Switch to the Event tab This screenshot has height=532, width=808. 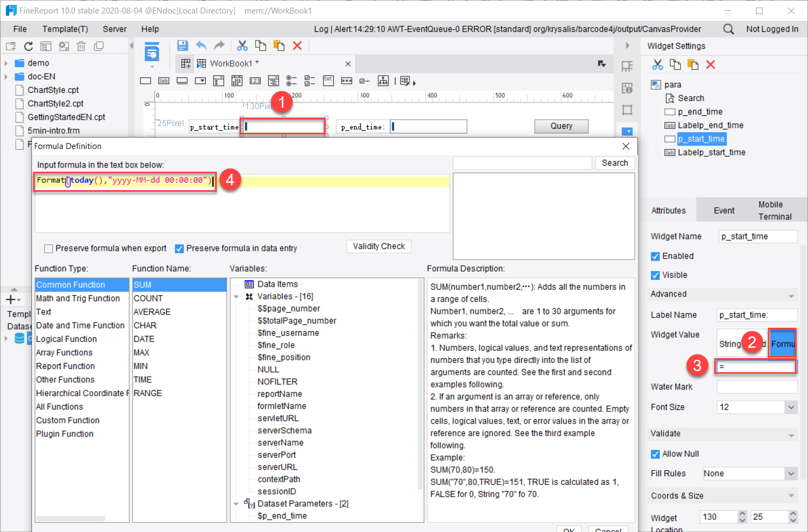pos(723,210)
